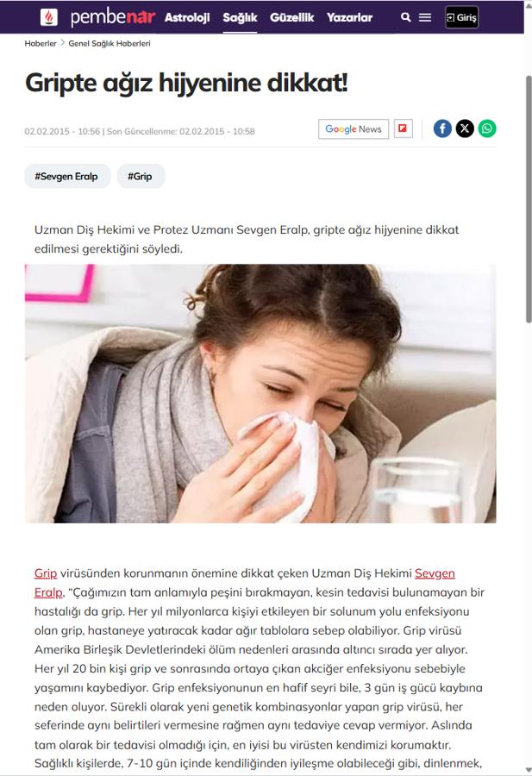This screenshot has height=776, width=532.
Task: Follow on Google News button
Action: click(x=354, y=129)
